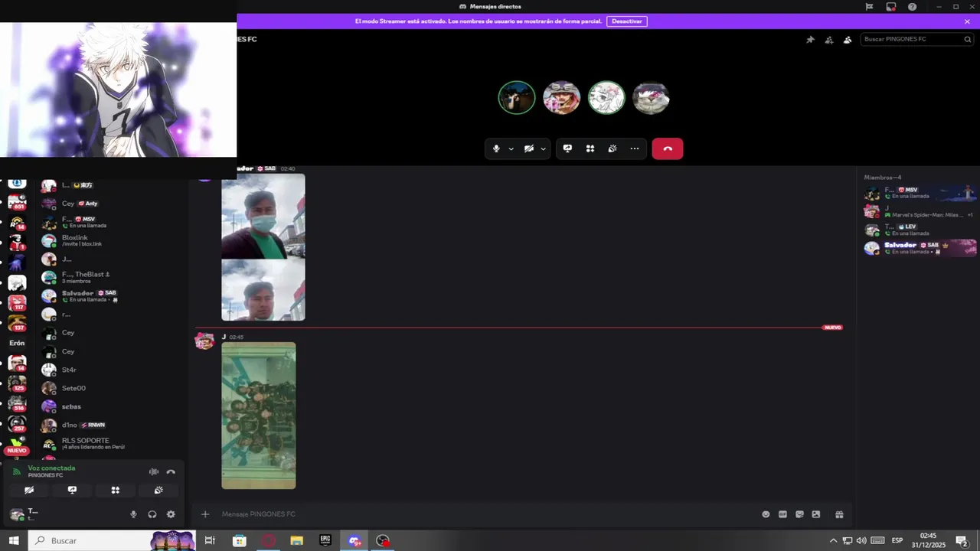Select member T... with LEV tag
Image resolution: width=980 pixels, height=551 pixels.
(920, 230)
